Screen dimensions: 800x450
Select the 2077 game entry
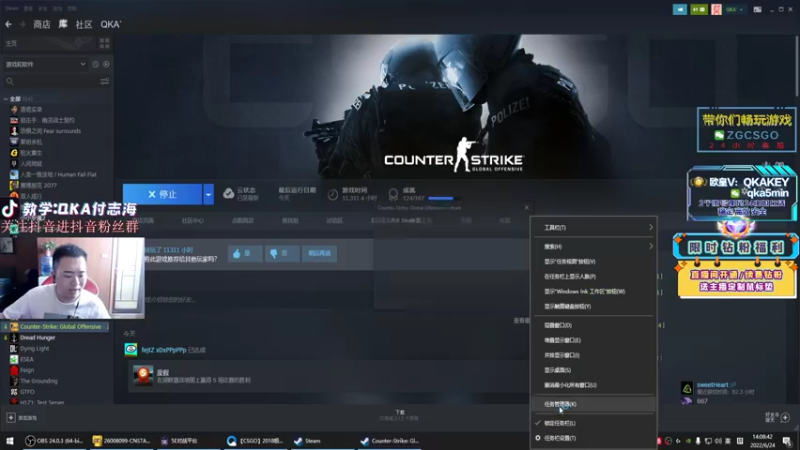[38, 185]
